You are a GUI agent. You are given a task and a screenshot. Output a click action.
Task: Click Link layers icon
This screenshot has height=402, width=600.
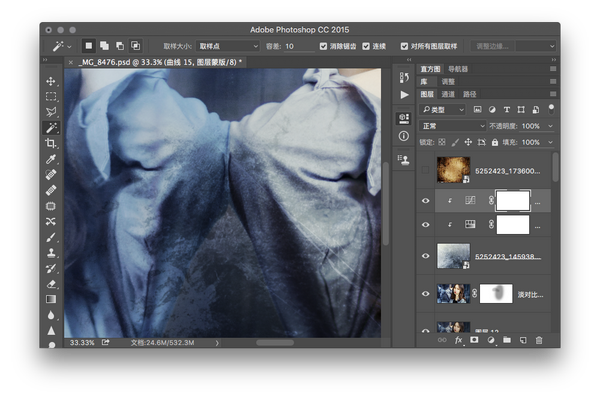click(x=442, y=340)
